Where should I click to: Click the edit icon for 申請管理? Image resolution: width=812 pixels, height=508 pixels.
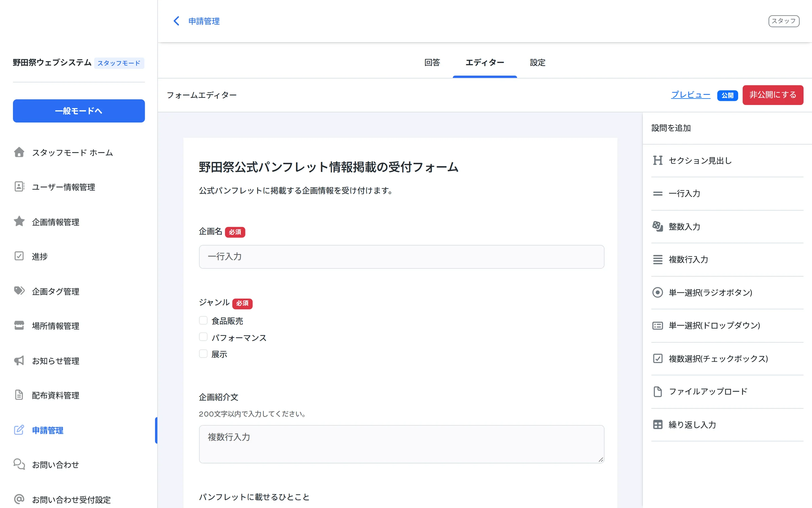(19, 430)
